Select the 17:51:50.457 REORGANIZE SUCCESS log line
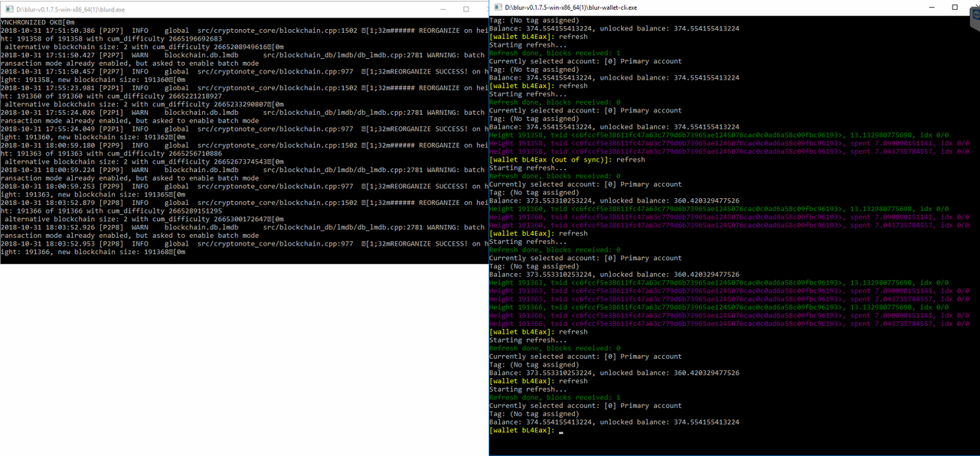This screenshot has width=980, height=456. (243, 71)
